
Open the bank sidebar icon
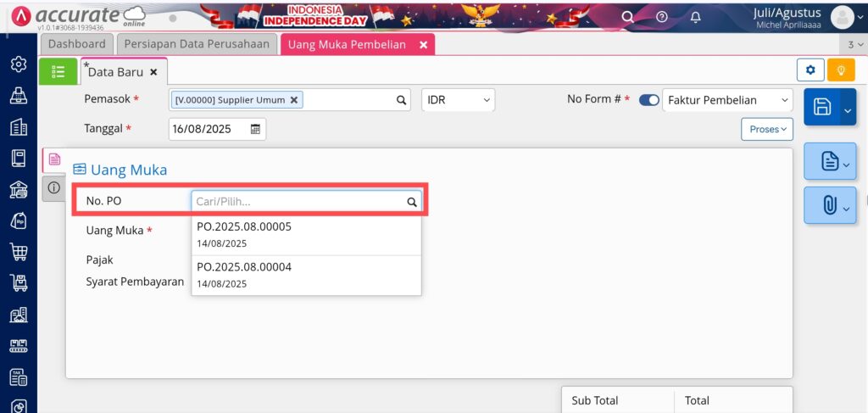19,190
